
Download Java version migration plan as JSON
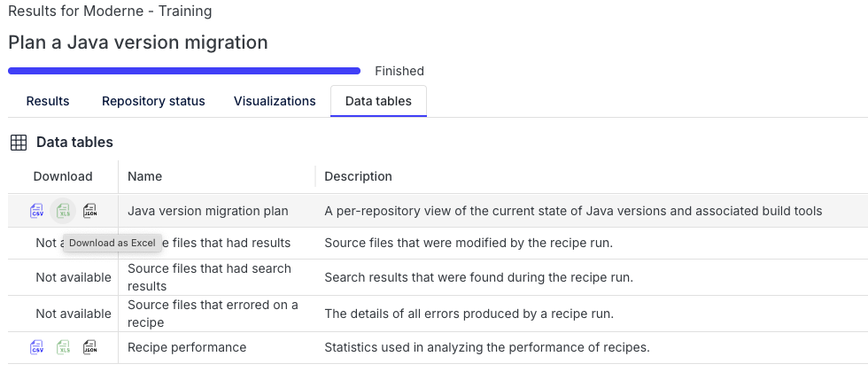[89, 211]
